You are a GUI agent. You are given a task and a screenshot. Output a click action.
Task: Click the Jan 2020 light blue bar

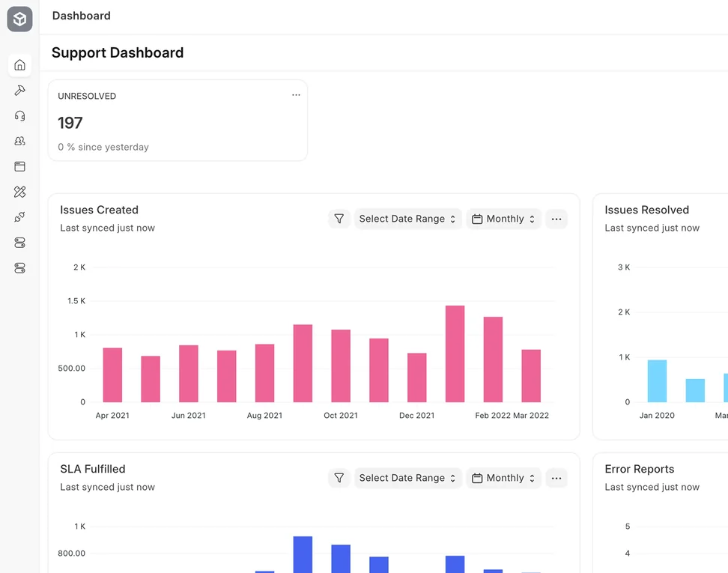(x=657, y=381)
